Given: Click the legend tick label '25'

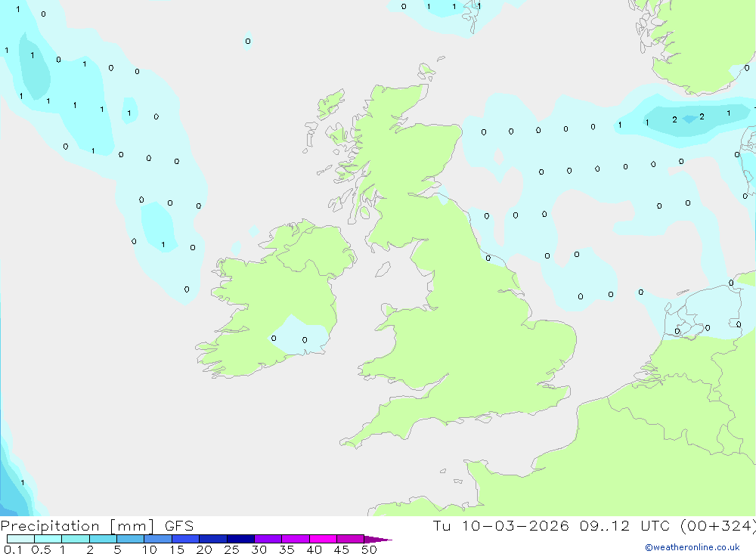Looking at the screenshot, I should click(x=232, y=549).
